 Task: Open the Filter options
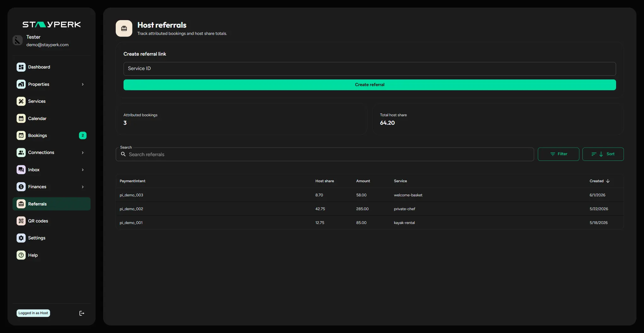pos(558,154)
